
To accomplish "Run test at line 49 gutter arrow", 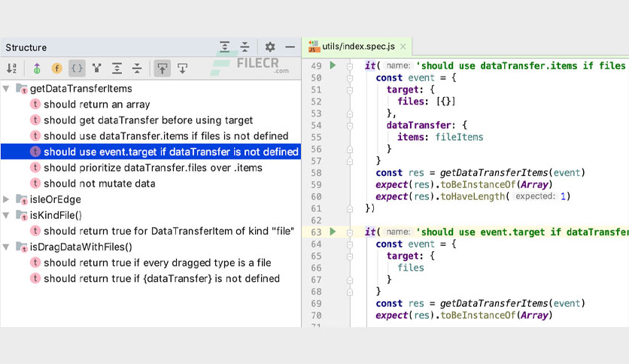I will coord(333,65).
